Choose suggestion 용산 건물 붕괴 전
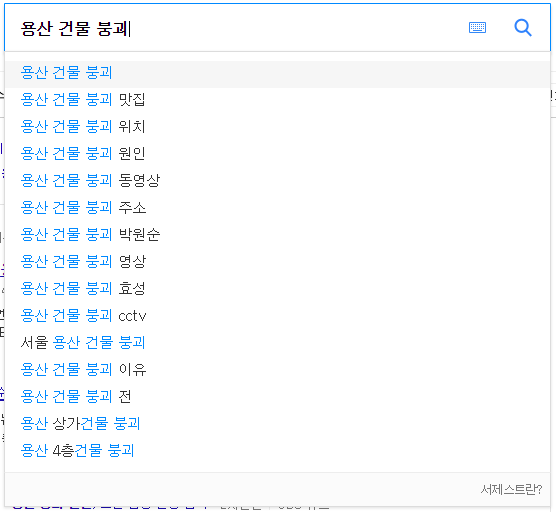This screenshot has height=512, width=556. click(277, 396)
